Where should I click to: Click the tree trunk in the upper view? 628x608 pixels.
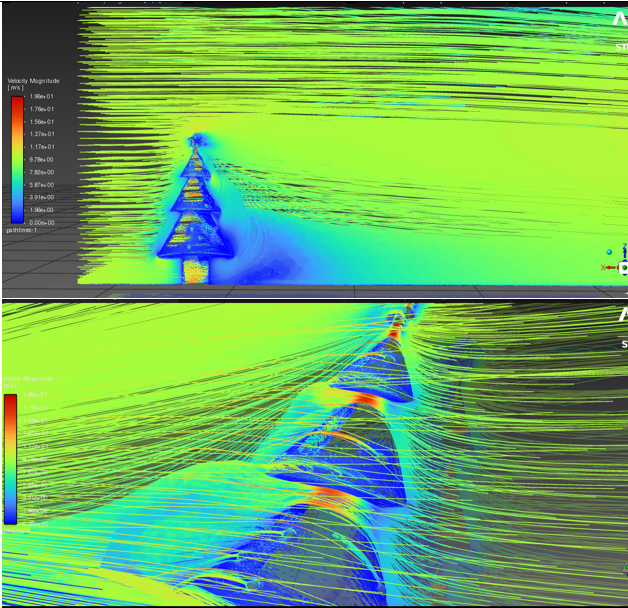(x=196, y=271)
